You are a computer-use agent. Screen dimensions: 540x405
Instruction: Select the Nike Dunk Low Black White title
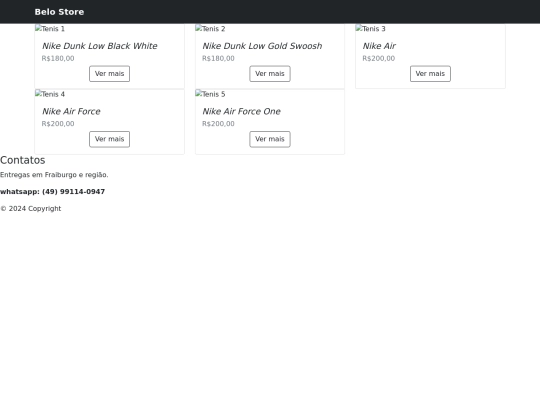point(100,46)
